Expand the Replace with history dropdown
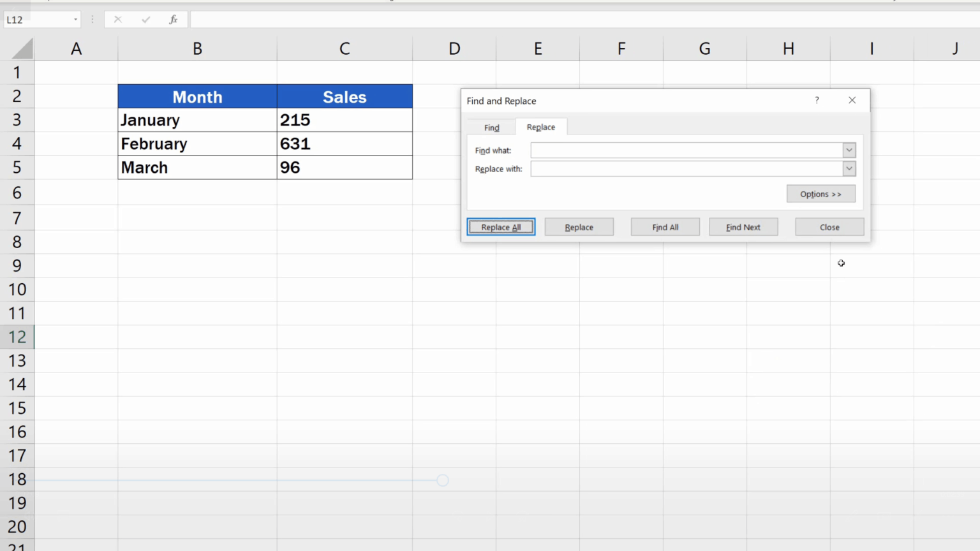980x551 pixels. pyautogui.click(x=849, y=168)
